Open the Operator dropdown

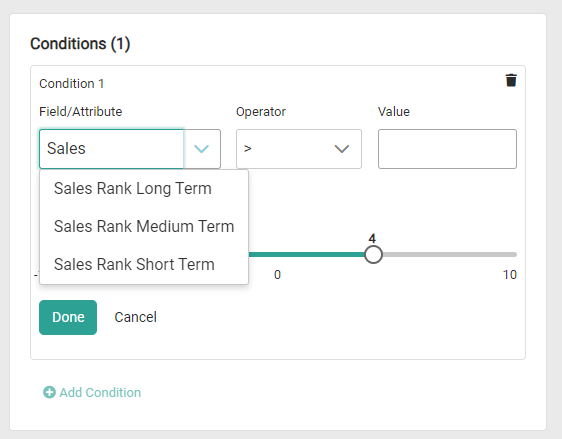point(299,149)
